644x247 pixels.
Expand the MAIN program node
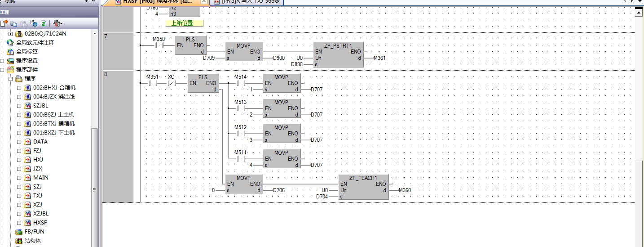point(19,178)
